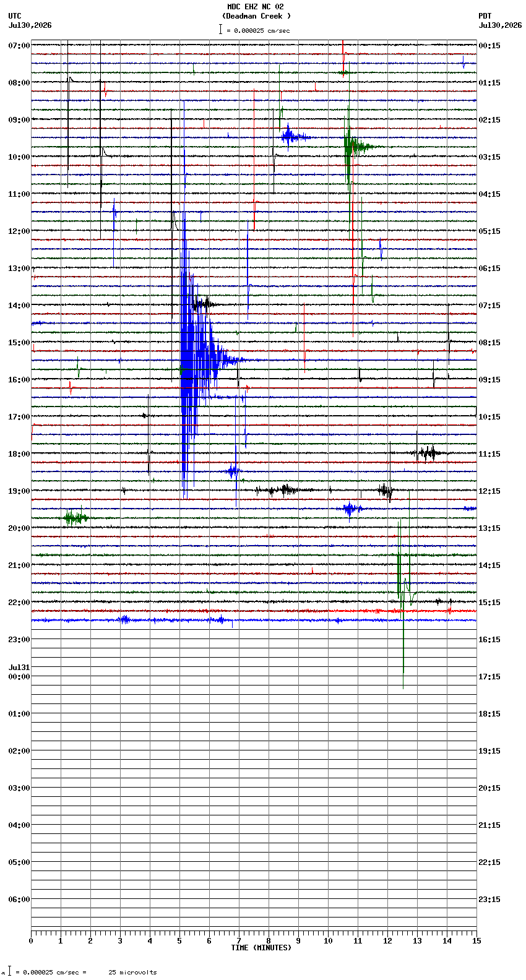Screen dimensions: 526x980
Task: Click the 18:00 UTC row label
Action: (19, 454)
